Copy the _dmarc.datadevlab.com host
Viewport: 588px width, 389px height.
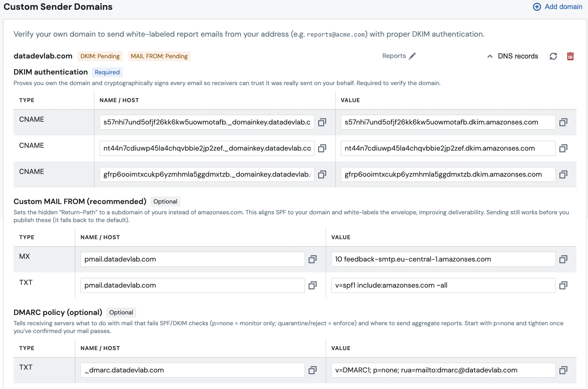coord(313,370)
